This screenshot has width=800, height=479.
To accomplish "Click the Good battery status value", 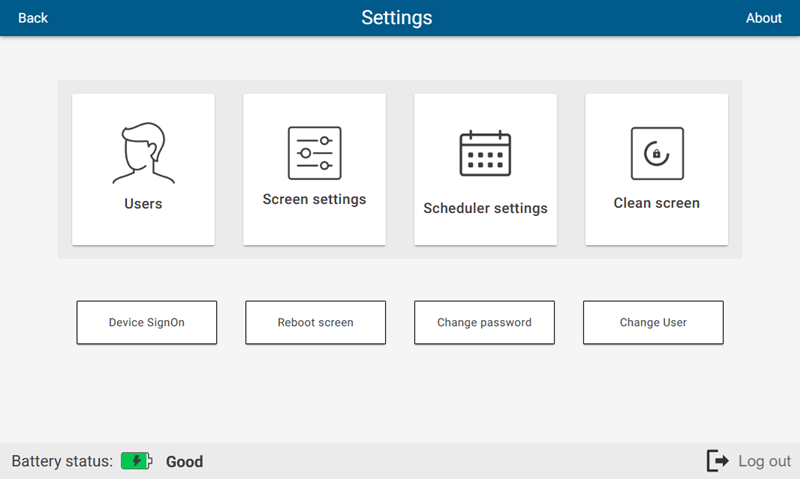I will (x=185, y=462).
